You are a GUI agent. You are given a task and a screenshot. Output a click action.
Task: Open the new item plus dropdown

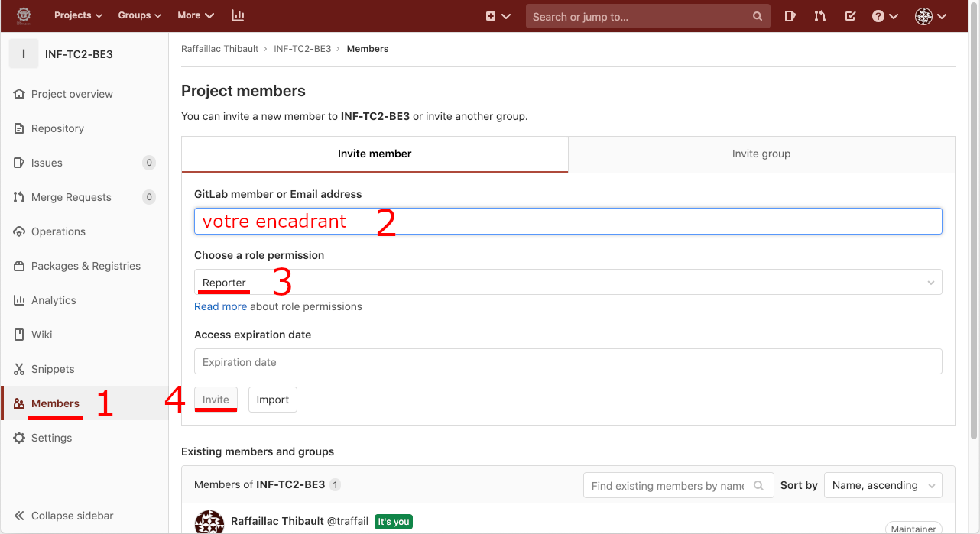(498, 16)
